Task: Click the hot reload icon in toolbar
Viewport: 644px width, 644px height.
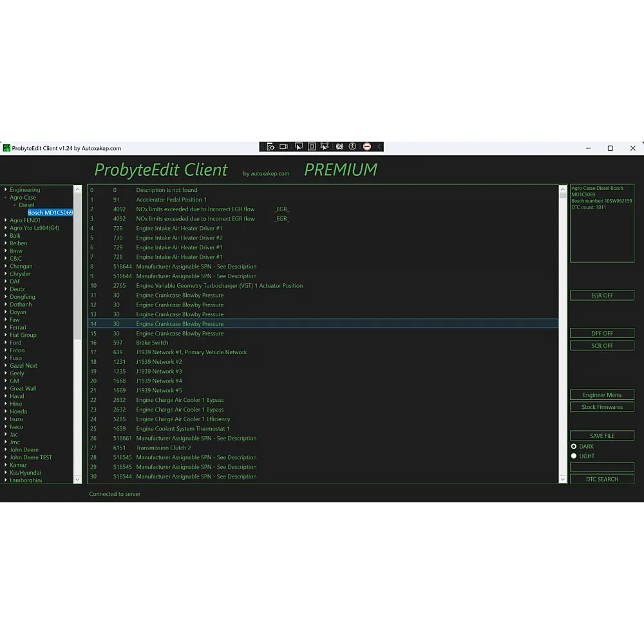Action: click(339, 147)
